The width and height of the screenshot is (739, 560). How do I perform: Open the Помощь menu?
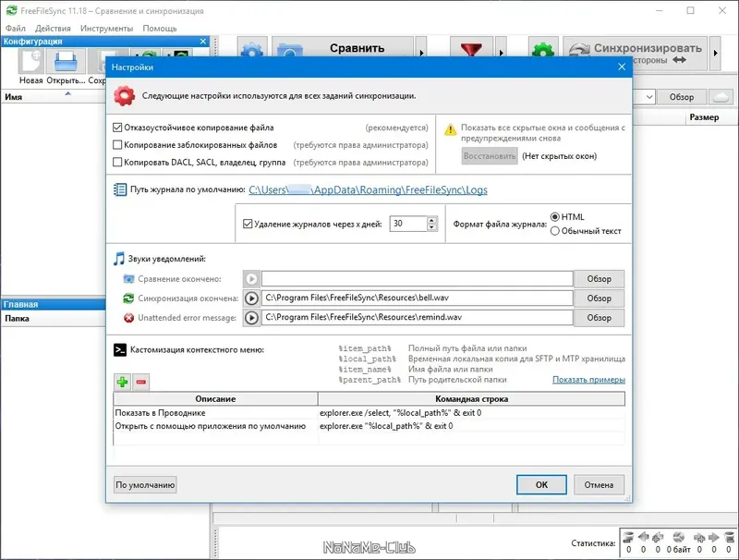[x=160, y=29]
